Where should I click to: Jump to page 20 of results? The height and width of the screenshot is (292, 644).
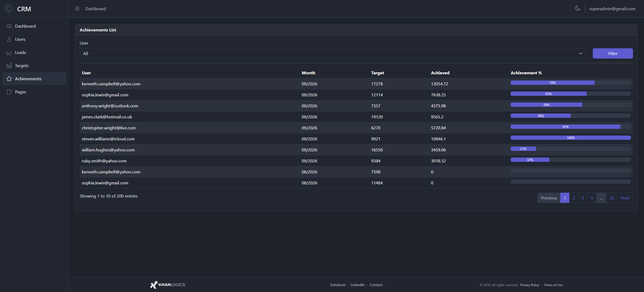[611, 198]
